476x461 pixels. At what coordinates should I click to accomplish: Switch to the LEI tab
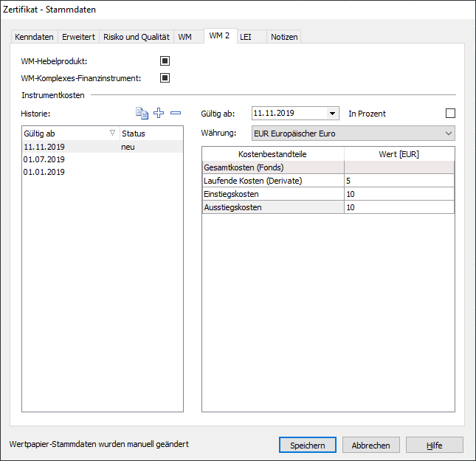point(246,37)
